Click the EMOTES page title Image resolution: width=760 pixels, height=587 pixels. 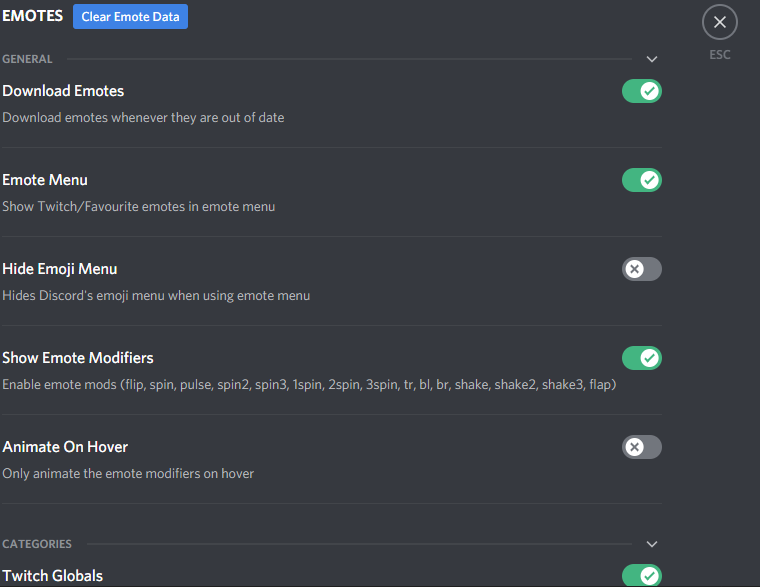tap(32, 16)
